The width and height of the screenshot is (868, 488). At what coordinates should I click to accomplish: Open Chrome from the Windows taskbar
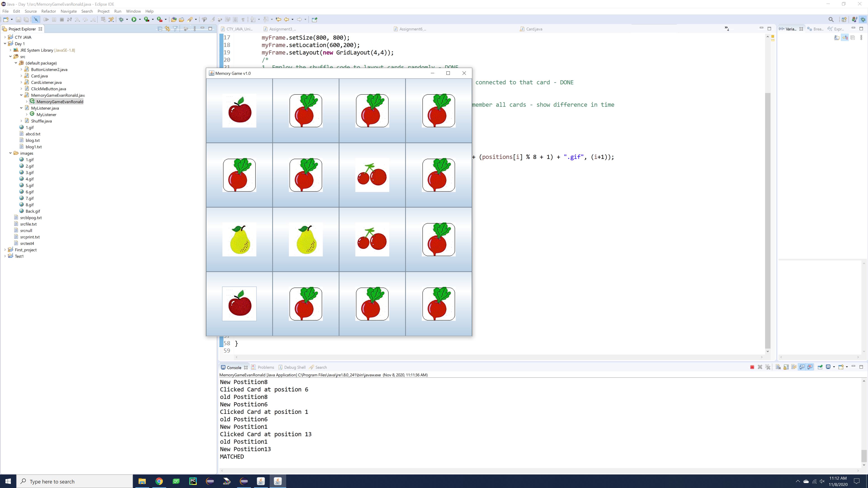click(159, 481)
